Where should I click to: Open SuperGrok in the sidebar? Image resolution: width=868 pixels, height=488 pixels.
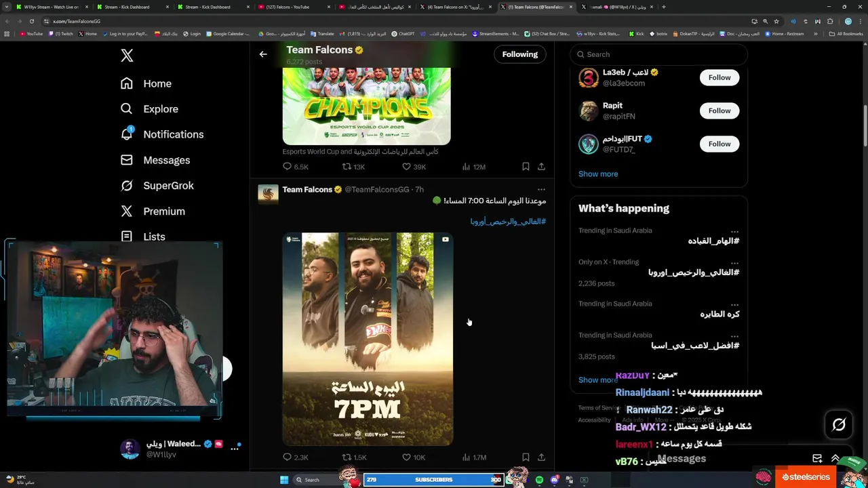[157, 186]
